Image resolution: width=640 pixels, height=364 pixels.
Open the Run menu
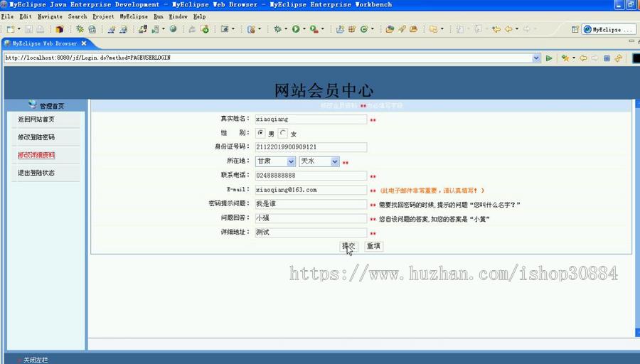tap(159, 16)
